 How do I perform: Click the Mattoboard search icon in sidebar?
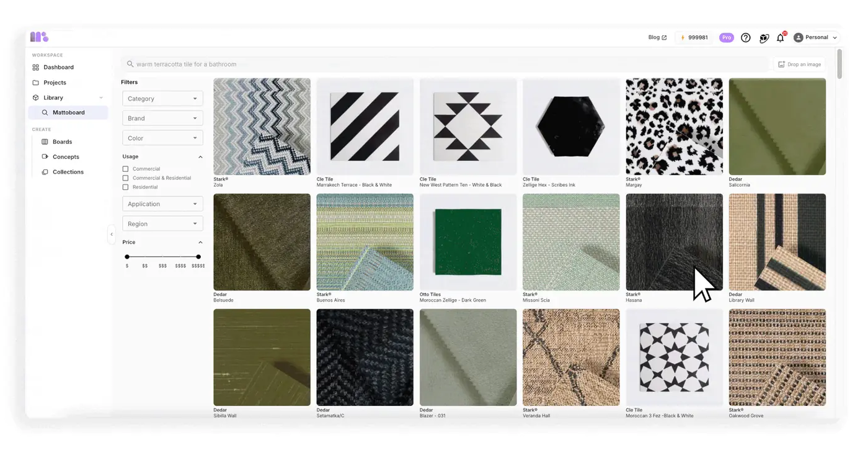(45, 112)
